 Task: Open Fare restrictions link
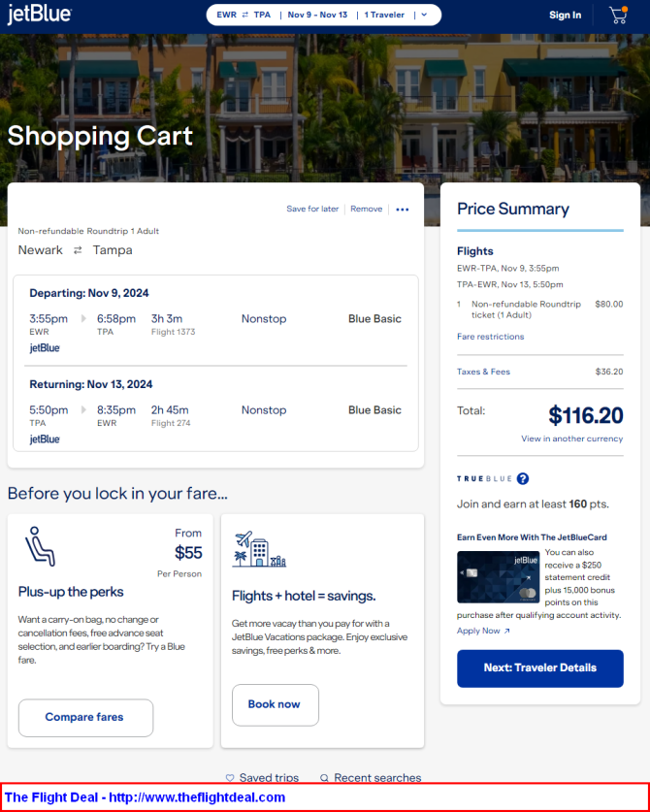[x=491, y=337]
